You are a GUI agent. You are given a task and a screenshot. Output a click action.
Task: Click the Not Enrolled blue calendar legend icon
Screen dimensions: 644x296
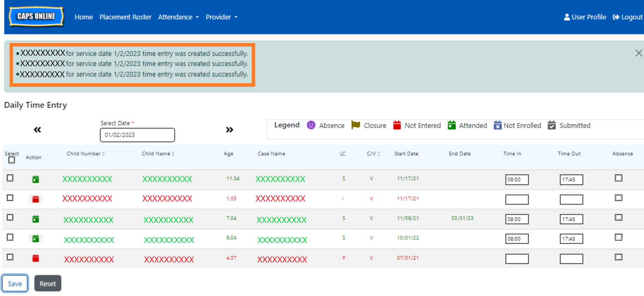click(497, 125)
